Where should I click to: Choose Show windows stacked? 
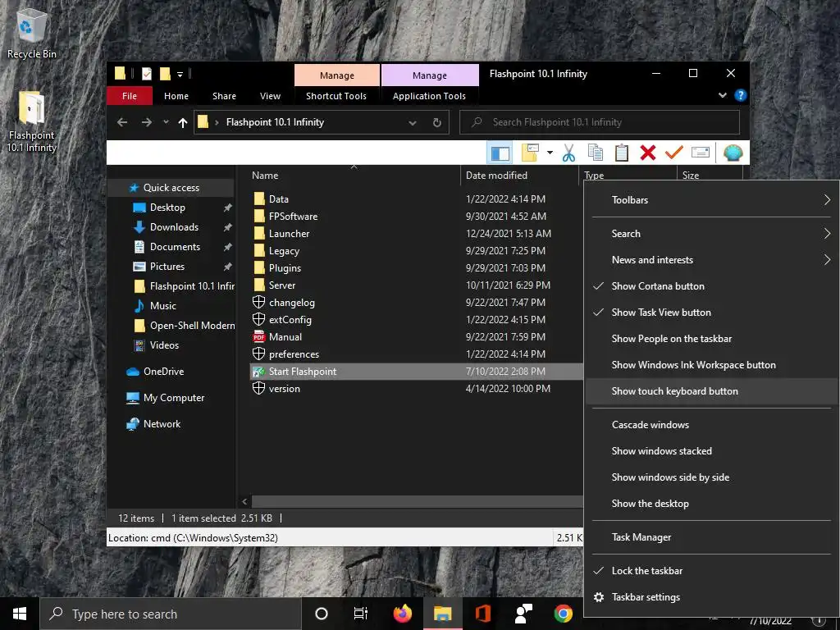tap(711, 451)
